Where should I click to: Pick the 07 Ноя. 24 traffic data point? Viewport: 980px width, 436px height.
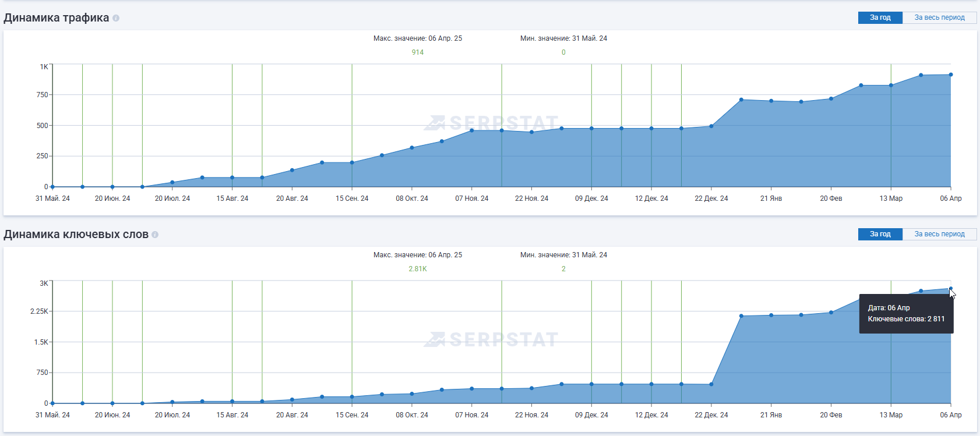472,130
